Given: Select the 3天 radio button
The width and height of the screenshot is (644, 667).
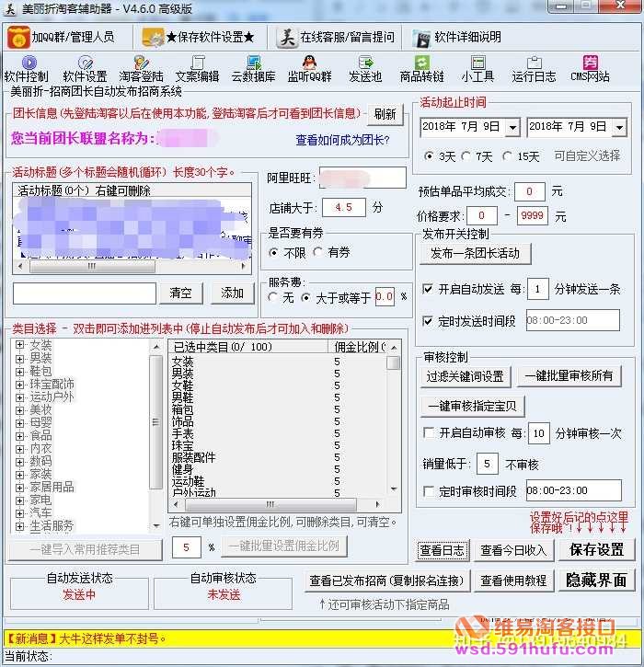Looking at the screenshot, I should tap(429, 156).
